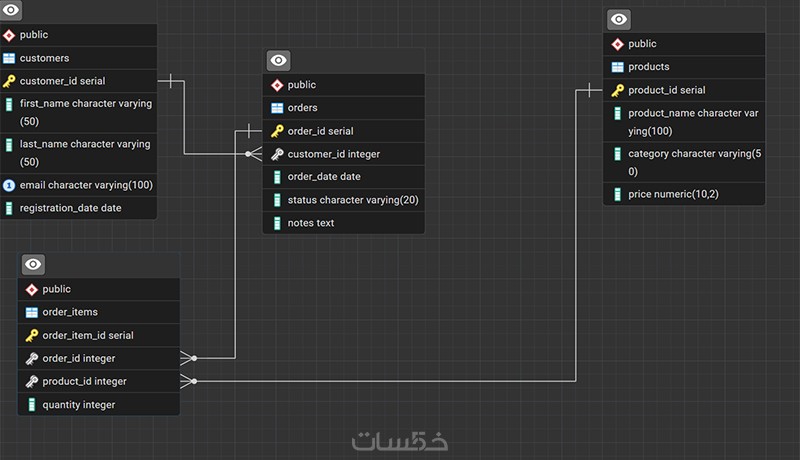The height and width of the screenshot is (460, 800).
Task: Click the public schema label of order_items table
Action: tap(56, 290)
